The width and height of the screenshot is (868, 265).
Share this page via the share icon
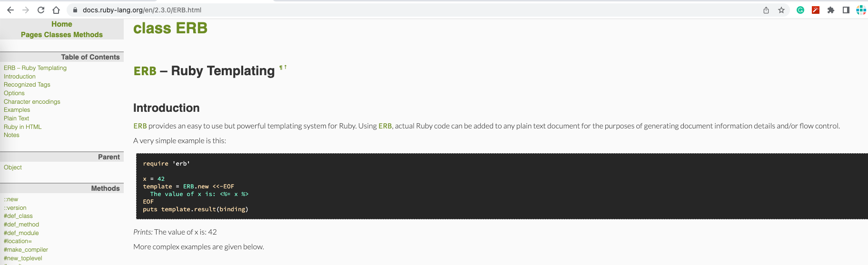pos(766,10)
